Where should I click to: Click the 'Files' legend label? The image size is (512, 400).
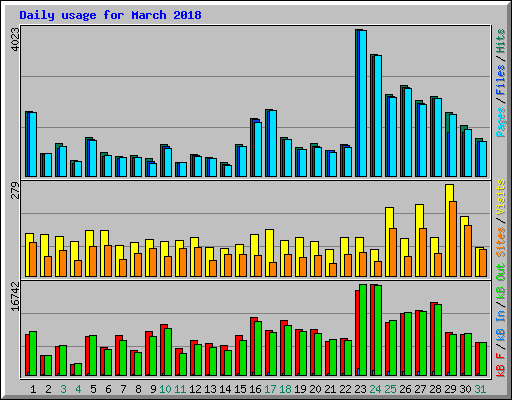point(501,80)
